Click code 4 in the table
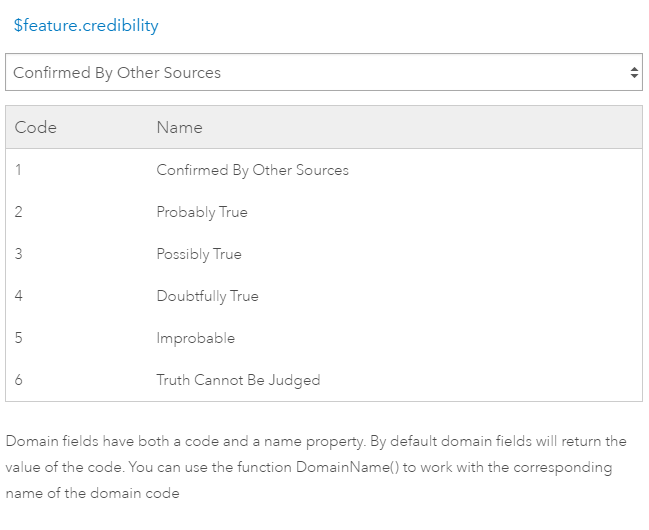Viewport: 649px width, 530px height. click(x=19, y=296)
